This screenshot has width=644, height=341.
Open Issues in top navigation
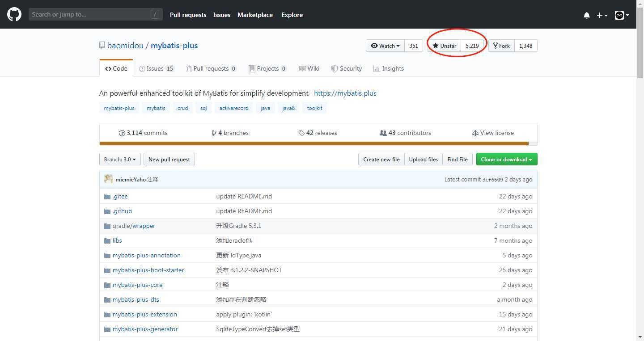pyautogui.click(x=222, y=15)
